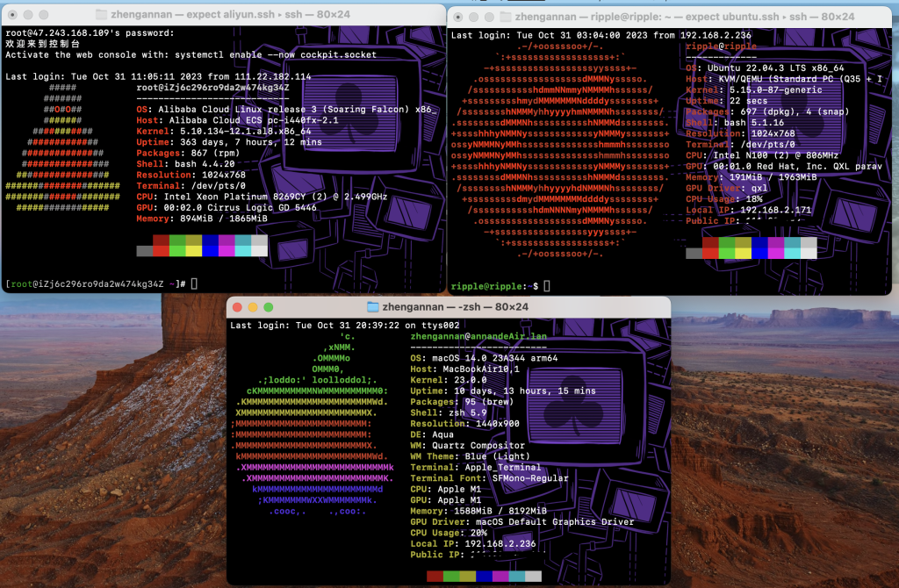
Task: Click 'Last login ... from 111.22.182.114' in aliyun window
Action: (158, 77)
